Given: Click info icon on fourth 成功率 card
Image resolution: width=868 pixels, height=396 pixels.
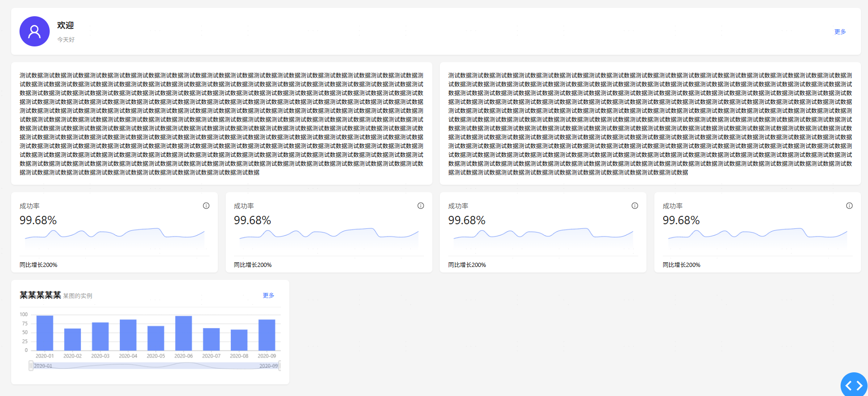Looking at the screenshot, I should 849,206.
